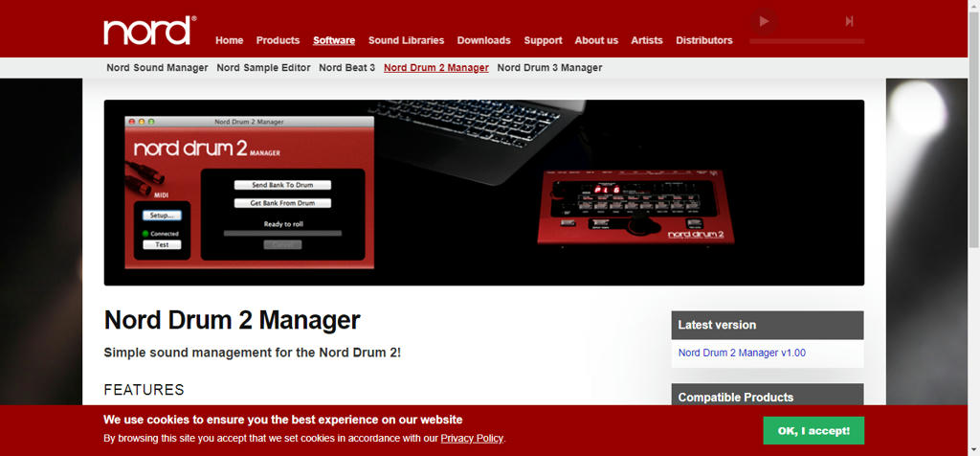Open the Distributors page

pyautogui.click(x=704, y=40)
